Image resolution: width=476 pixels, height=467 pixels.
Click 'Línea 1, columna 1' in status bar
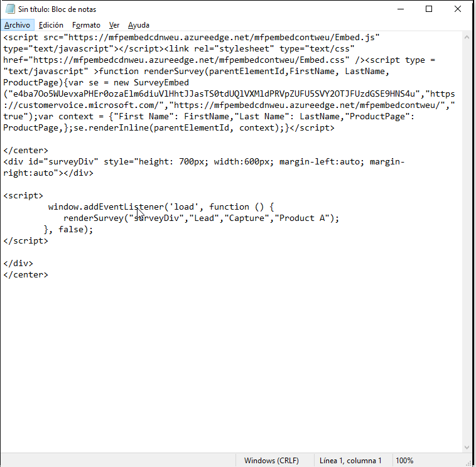coord(350,460)
